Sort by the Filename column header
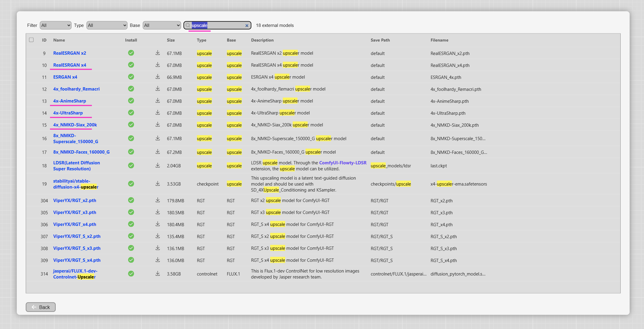Screen dimensions: 644x329 click(x=439, y=40)
